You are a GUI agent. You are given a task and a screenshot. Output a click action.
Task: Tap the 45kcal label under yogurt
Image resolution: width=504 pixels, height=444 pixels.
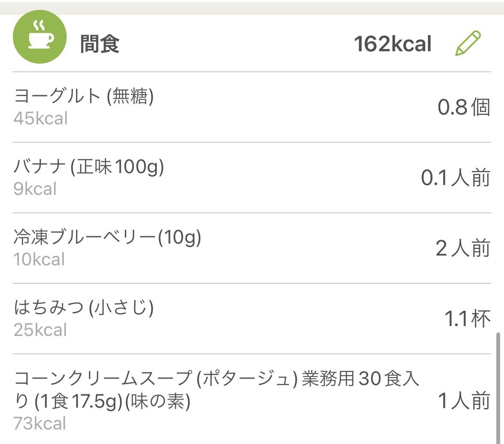(x=41, y=118)
